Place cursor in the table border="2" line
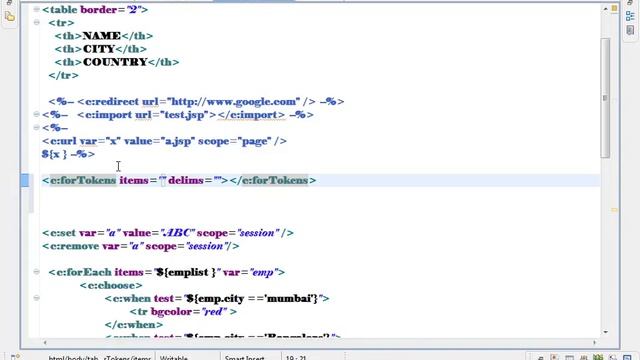 pyautogui.click(x=95, y=9)
